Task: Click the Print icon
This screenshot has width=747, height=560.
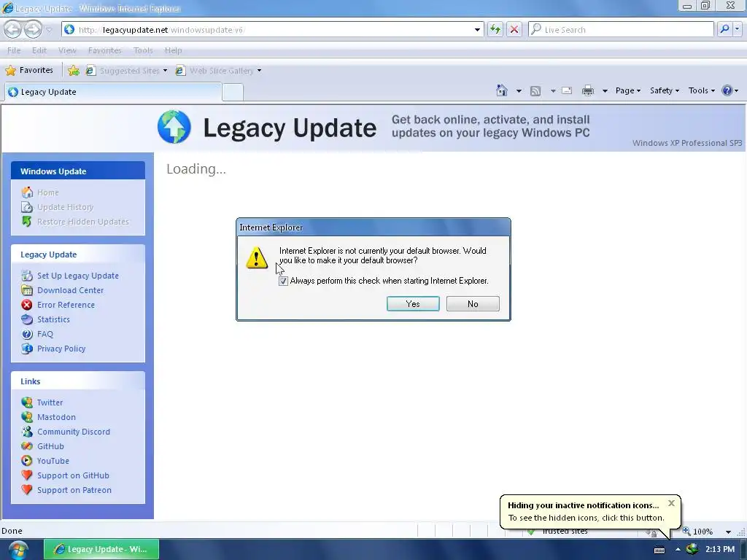Action: (x=588, y=90)
